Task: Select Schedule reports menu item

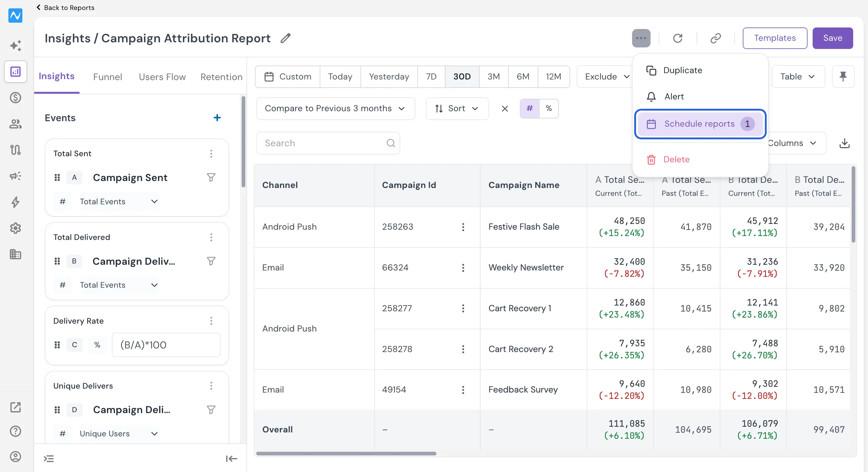Action: tap(700, 124)
